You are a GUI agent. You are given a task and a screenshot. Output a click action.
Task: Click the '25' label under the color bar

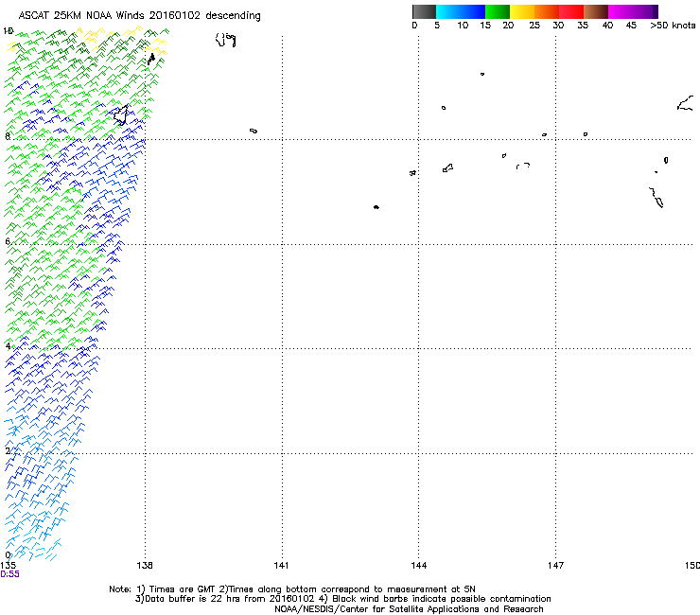[534, 26]
